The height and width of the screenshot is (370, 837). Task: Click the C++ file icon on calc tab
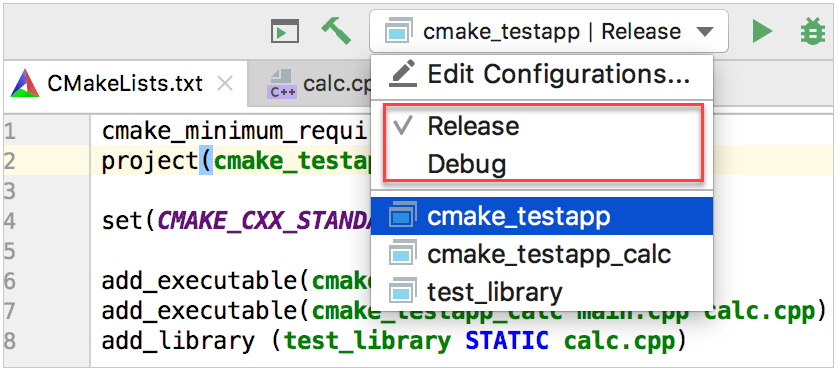pos(281,84)
